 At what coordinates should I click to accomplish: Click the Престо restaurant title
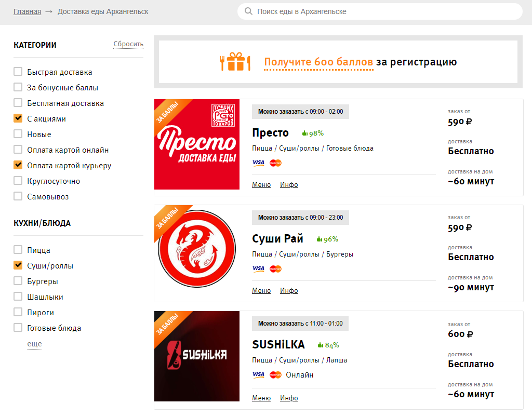coord(270,133)
